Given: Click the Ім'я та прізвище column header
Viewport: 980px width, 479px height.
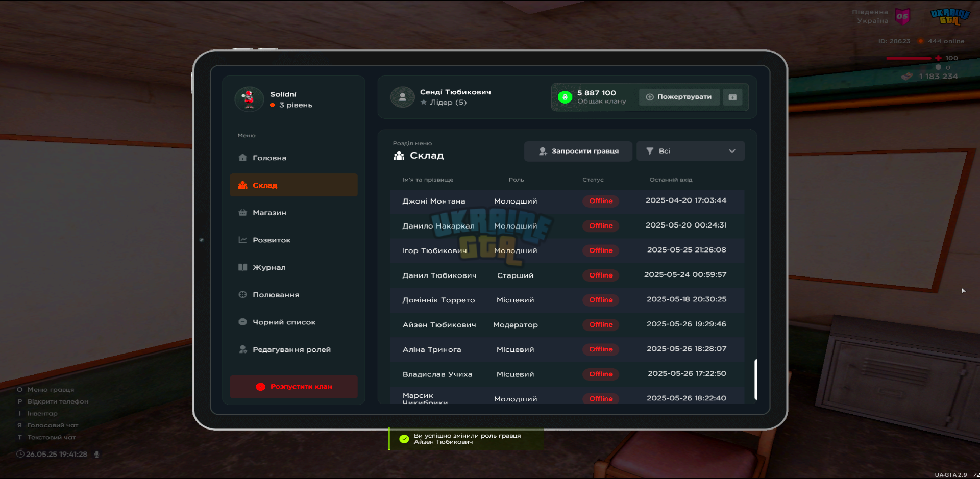Looking at the screenshot, I should 428,180.
